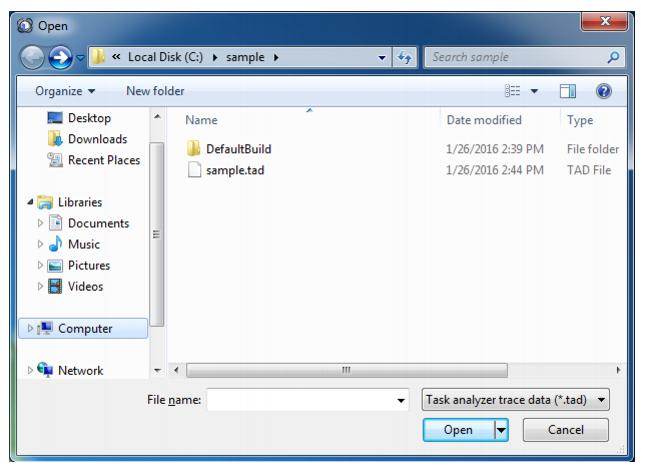Sort by the Date modified column header
This screenshot has width=645, height=472.
[483, 119]
